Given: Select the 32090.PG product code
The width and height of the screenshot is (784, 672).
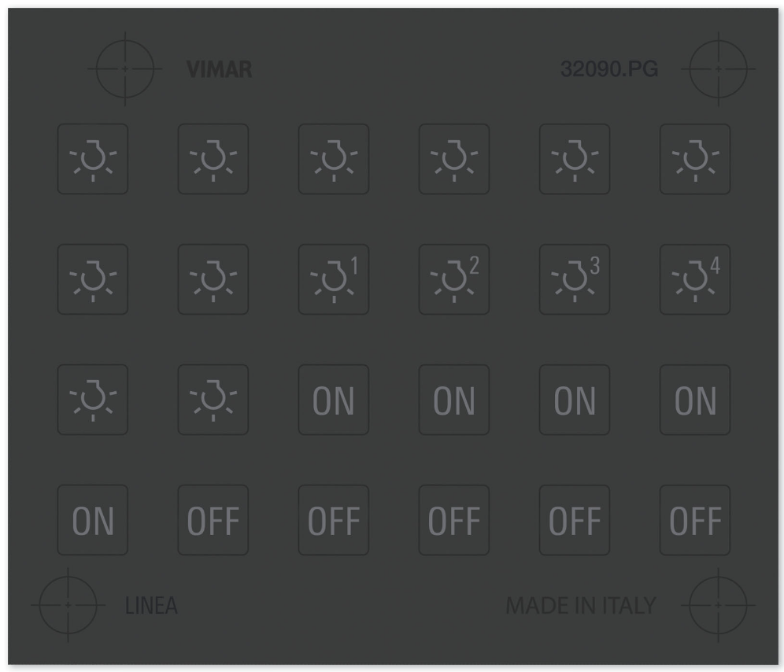Looking at the screenshot, I should pyautogui.click(x=609, y=69).
